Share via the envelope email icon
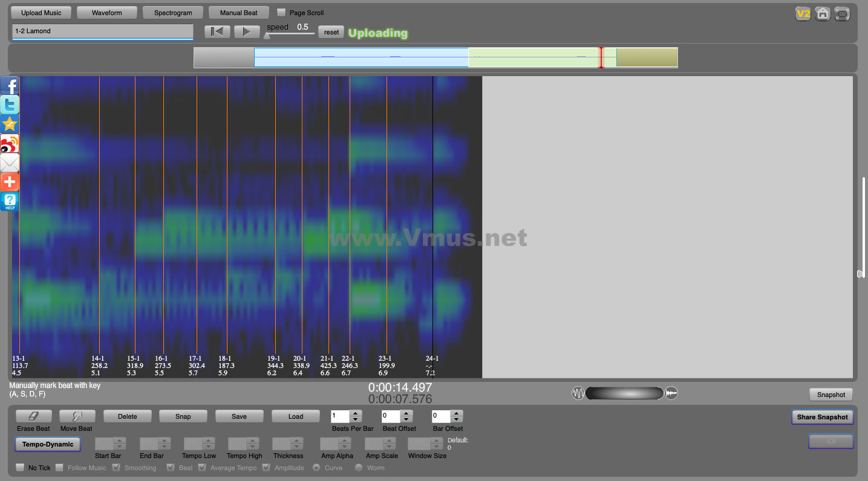This screenshot has width=868, height=481. coord(10,163)
